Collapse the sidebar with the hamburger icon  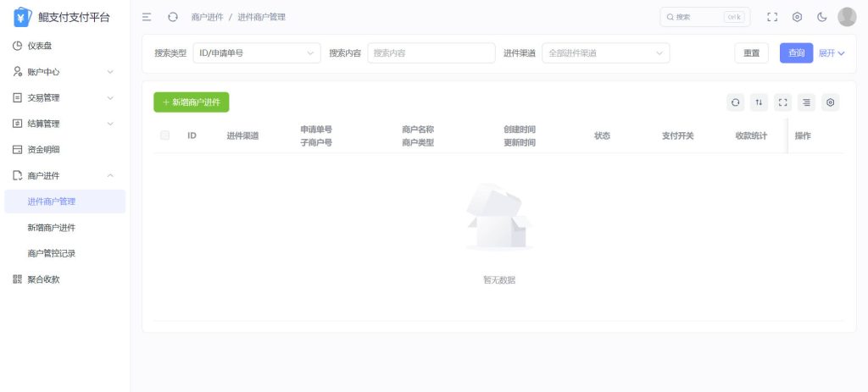pos(147,17)
